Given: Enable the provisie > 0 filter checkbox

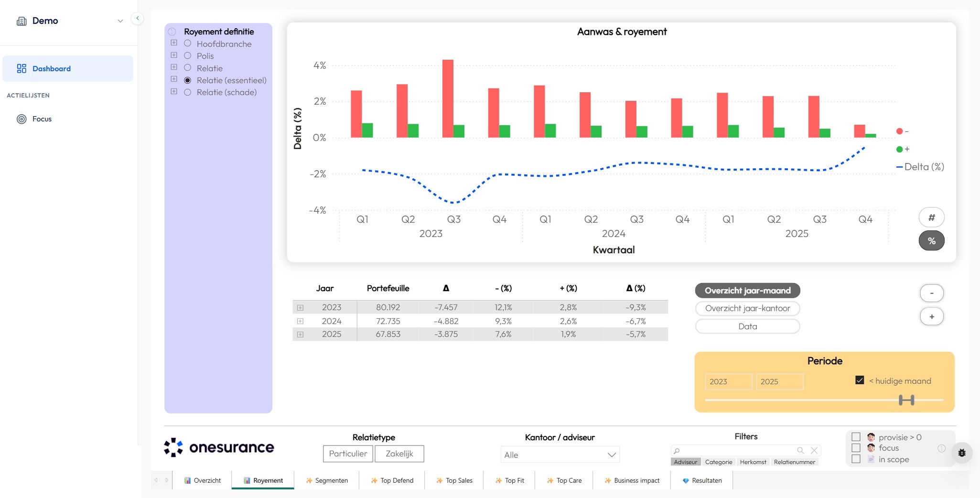Looking at the screenshot, I should (x=856, y=437).
